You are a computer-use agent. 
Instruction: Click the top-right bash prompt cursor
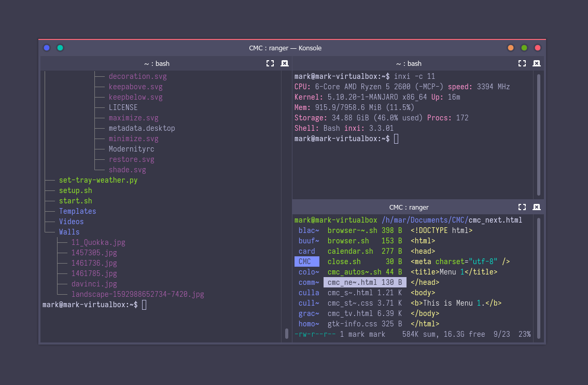396,139
